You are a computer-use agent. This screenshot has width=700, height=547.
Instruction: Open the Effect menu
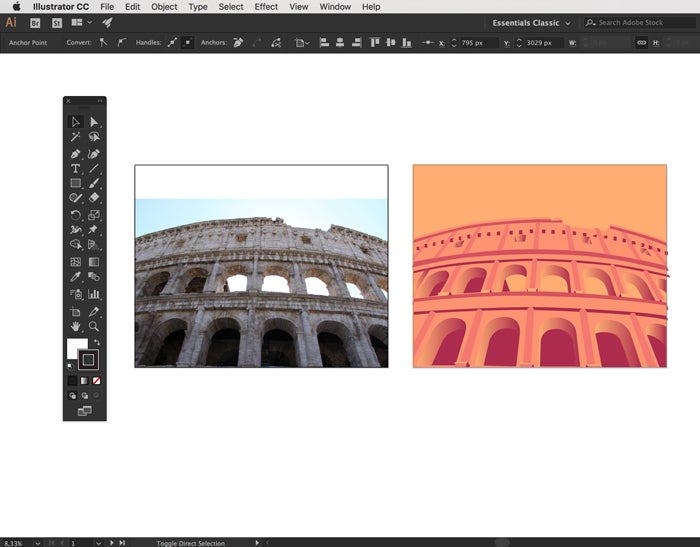tap(266, 7)
